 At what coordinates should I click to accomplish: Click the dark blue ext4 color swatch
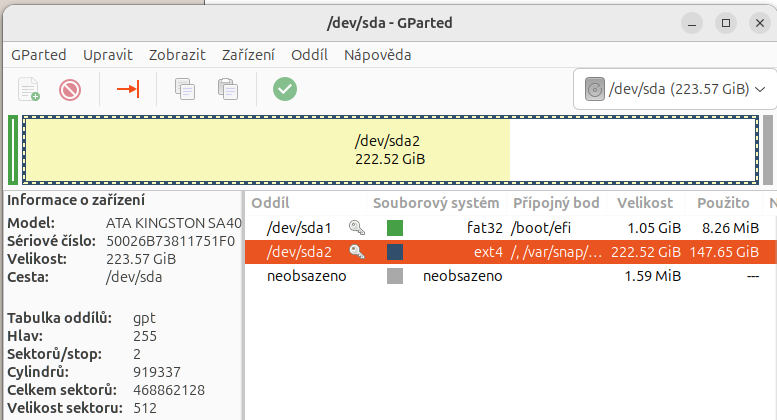click(395, 252)
